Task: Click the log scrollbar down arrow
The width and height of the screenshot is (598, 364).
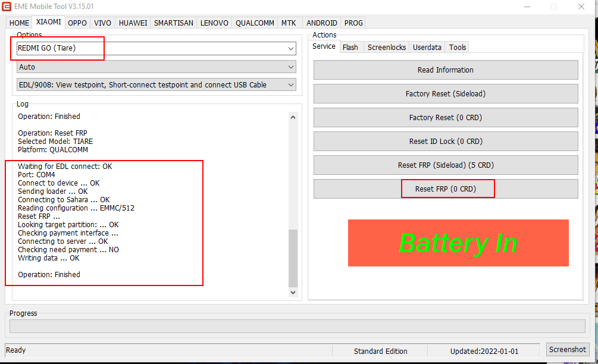Action: pos(293,293)
